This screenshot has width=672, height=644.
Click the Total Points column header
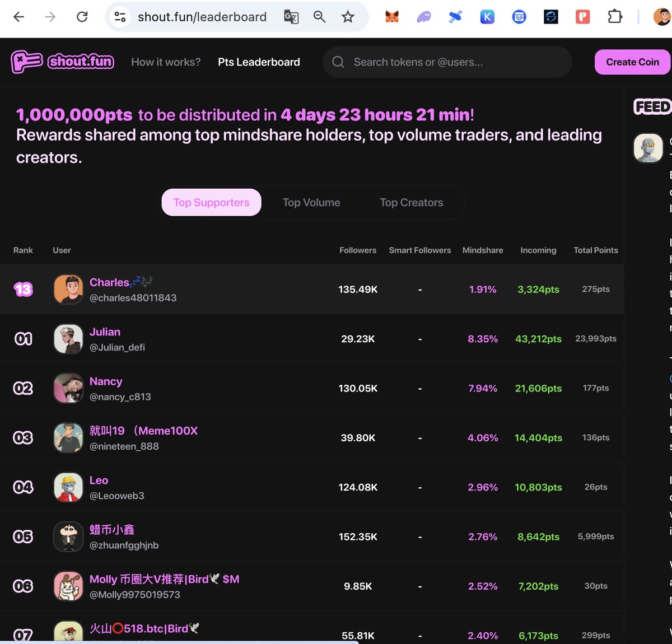click(x=596, y=250)
